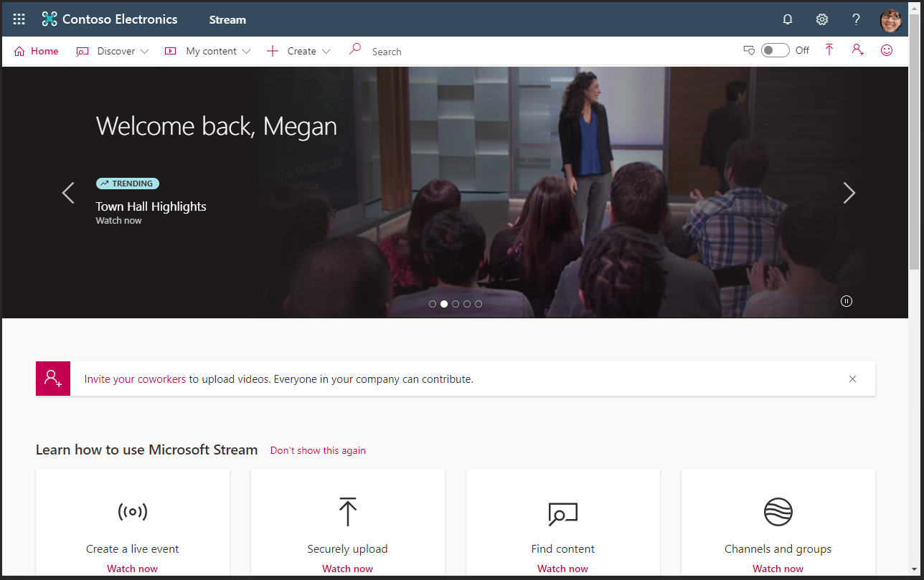Click the invite people icon in the nav bar
This screenshot has height=580, width=924.
click(x=857, y=50)
